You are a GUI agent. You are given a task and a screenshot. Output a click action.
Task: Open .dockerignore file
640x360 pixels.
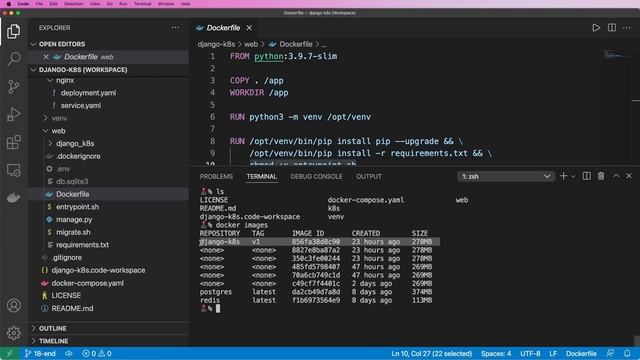pos(78,156)
